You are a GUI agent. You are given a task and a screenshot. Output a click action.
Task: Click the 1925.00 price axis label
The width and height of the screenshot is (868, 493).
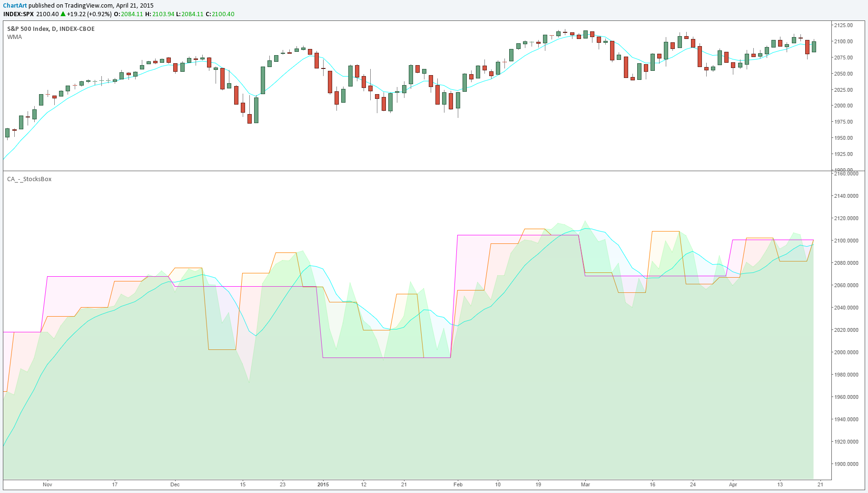click(843, 154)
